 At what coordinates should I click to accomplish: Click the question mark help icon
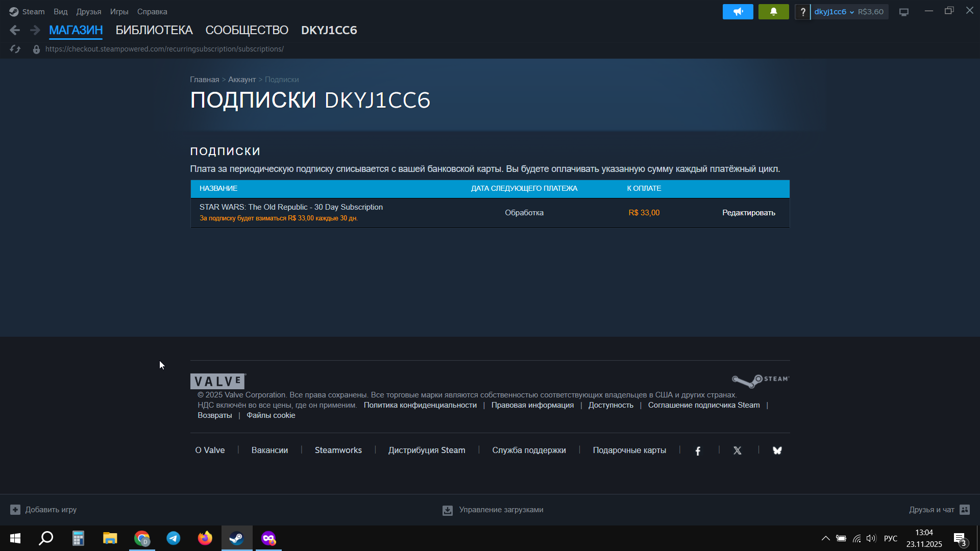point(802,12)
